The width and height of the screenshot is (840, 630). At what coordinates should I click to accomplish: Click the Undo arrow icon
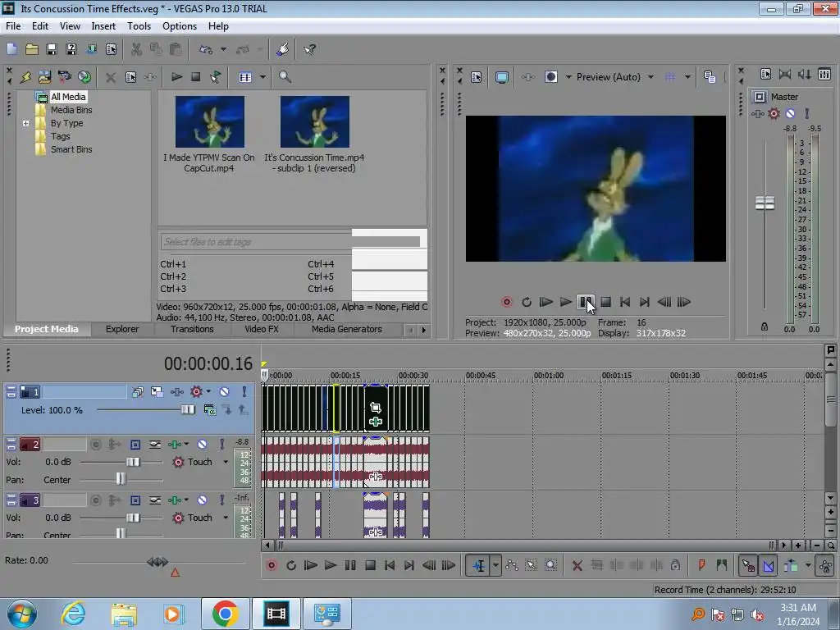(x=205, y=49)
